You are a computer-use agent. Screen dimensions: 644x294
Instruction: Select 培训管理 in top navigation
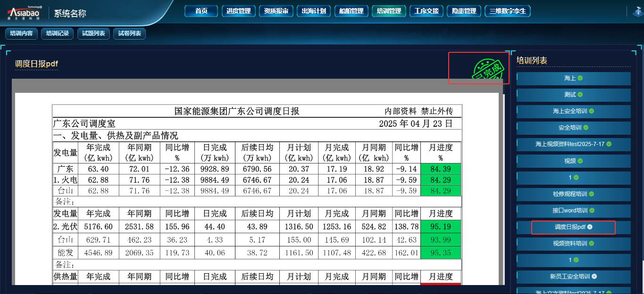coord(389,11)
